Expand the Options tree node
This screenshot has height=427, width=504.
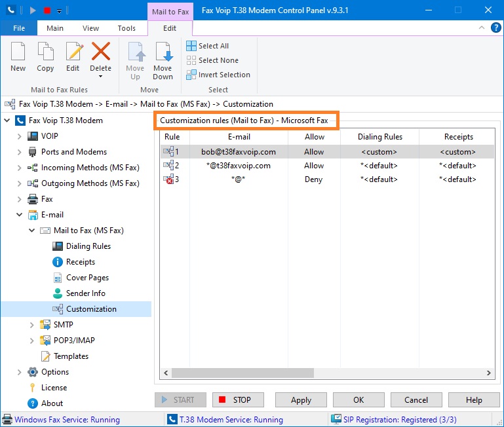[19, 372]
